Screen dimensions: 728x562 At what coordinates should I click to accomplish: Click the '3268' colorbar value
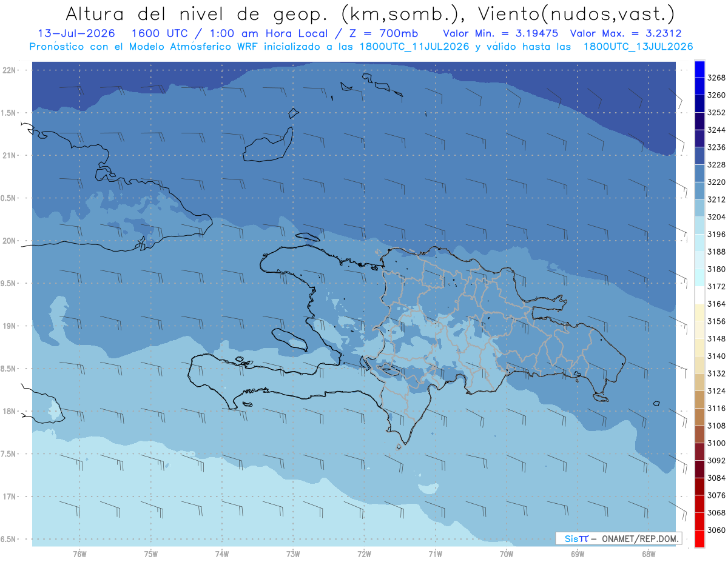(716, 78)
